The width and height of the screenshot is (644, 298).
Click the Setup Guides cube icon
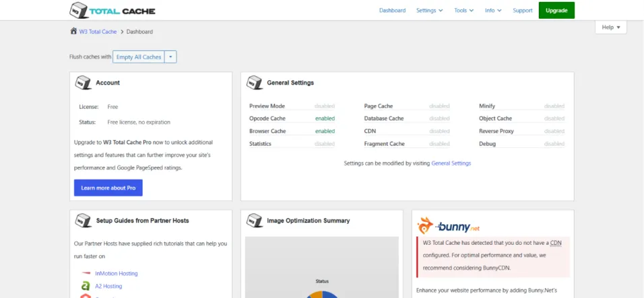[x=84, y=221]
